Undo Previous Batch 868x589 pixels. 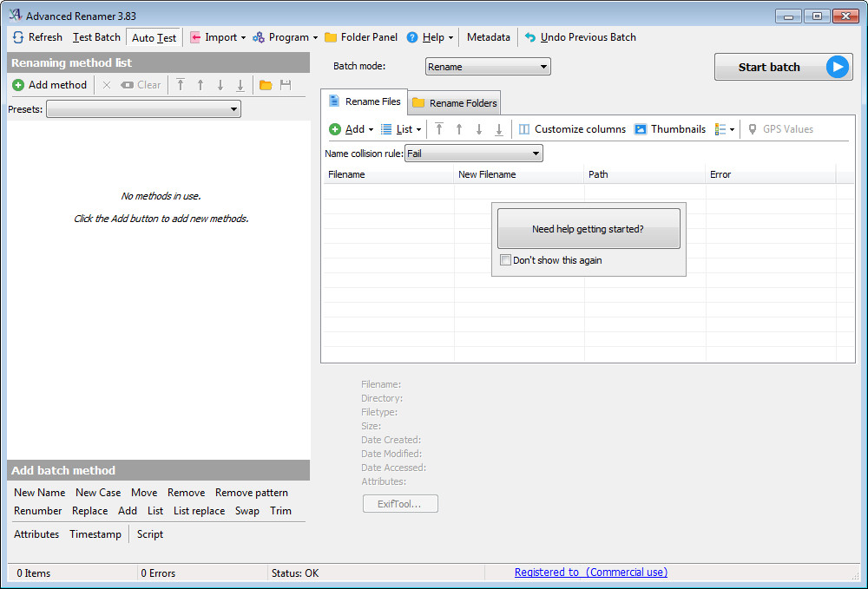[580, 37]
